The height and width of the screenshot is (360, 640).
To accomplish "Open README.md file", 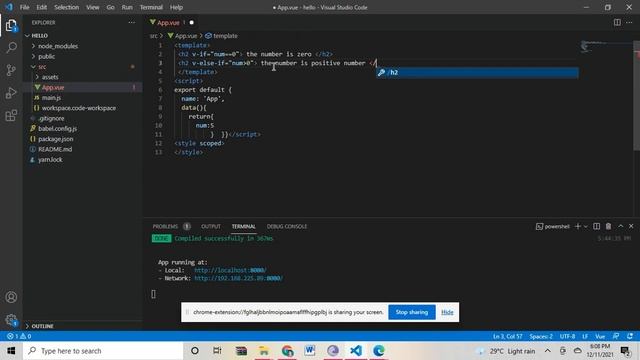I will point(55,149).
